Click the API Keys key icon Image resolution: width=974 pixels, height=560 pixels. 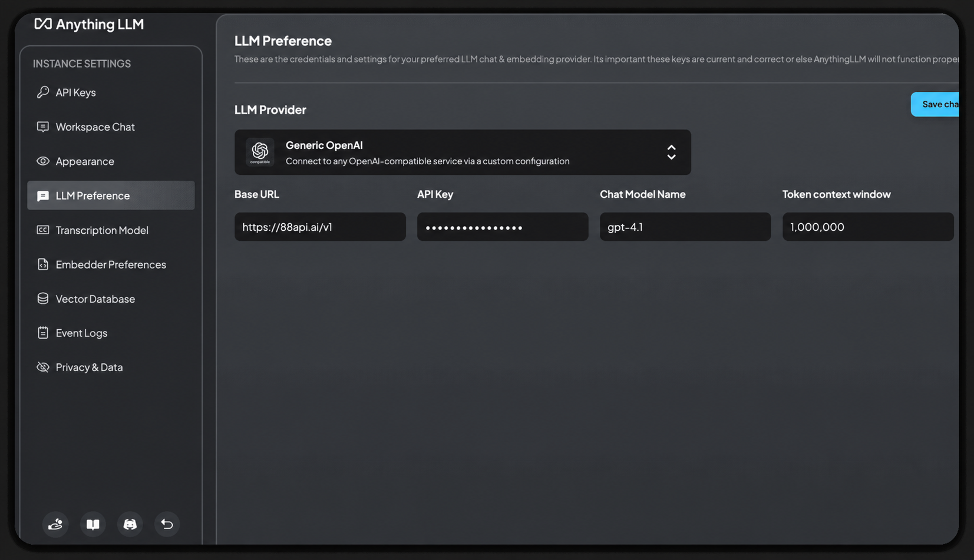(x=43, y=92)
